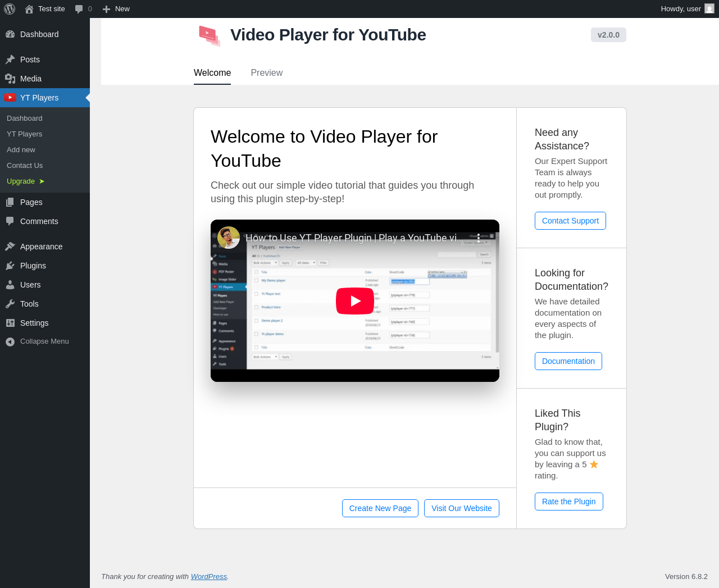
Task: Click the video title How to Use YT Player Plugin
Action: [x=354, y=238]
